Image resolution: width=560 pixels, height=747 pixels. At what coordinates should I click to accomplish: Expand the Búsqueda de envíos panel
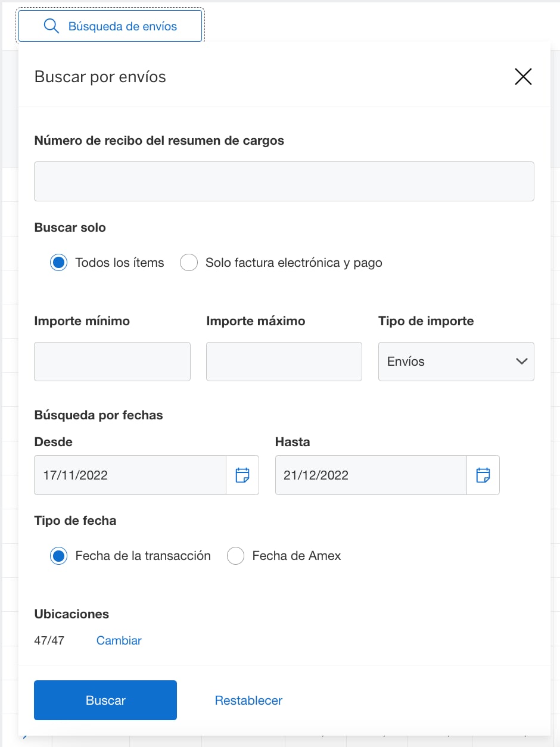[110, 26]
